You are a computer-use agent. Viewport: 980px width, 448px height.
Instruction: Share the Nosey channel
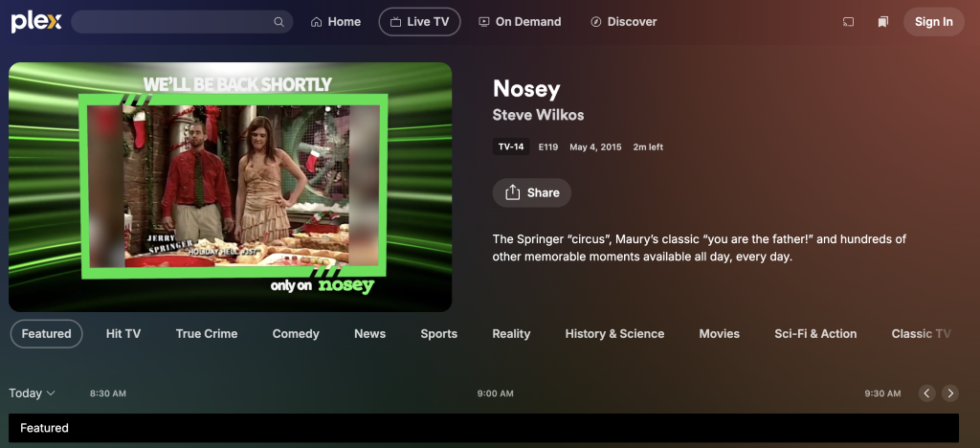[x=532, y=192]
